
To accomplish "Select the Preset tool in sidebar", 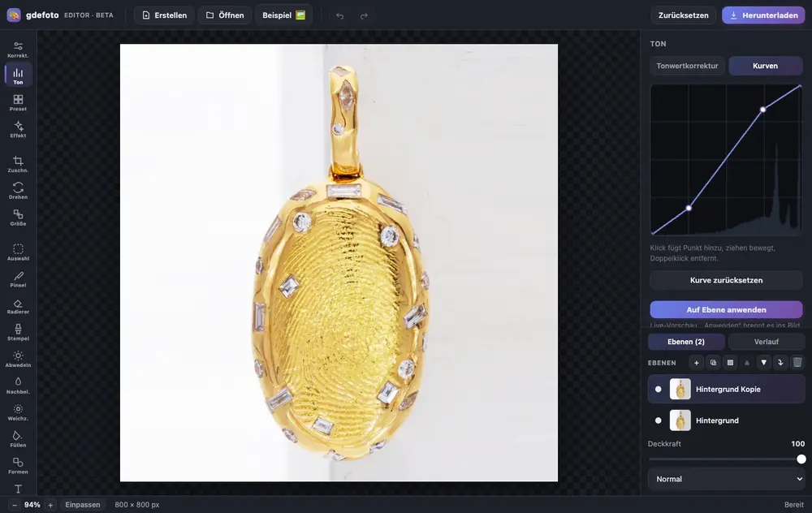I will (18, 102).
